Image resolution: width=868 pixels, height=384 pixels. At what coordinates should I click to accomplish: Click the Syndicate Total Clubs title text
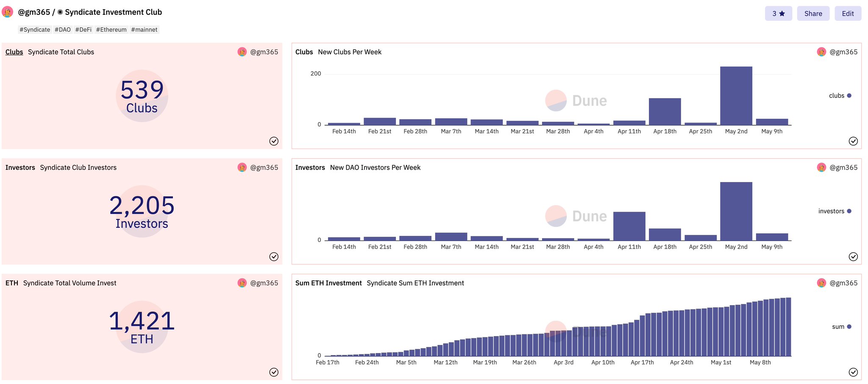point(61,52)
